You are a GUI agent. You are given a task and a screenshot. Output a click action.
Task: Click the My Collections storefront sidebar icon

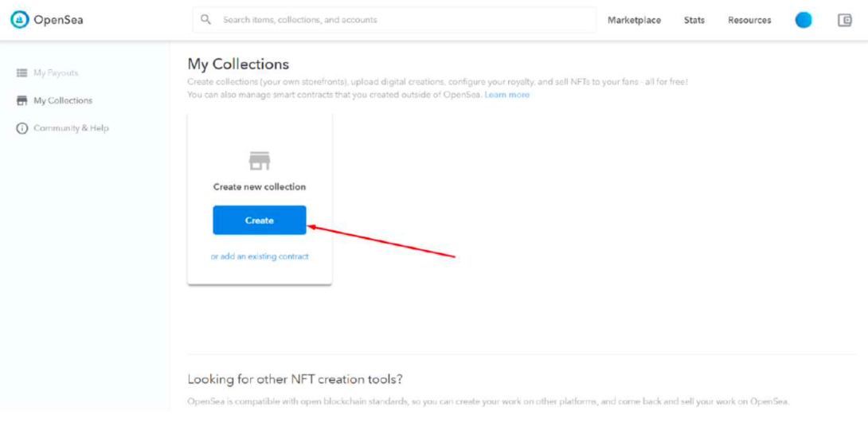click(22, 101)
